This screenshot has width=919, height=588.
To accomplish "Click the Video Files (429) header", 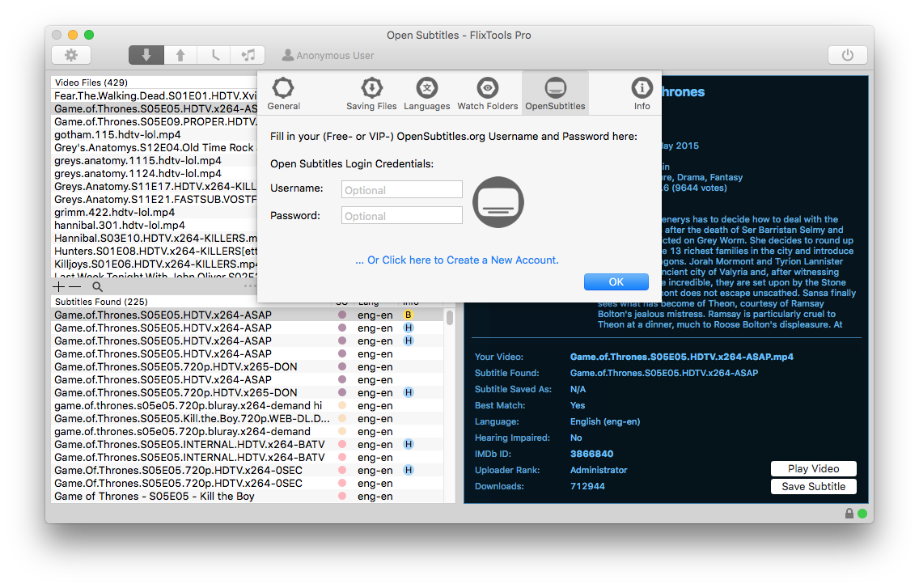I will click(91, 82).
